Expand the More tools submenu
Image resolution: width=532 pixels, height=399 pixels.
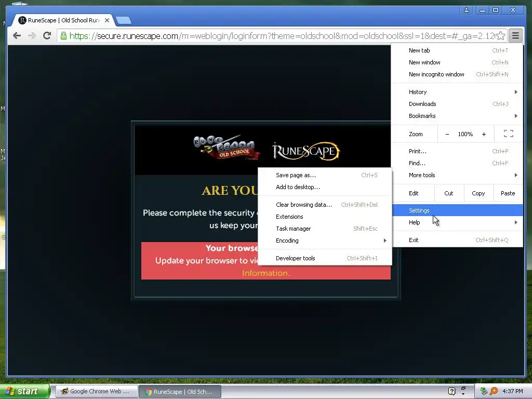click(x=457, y=175)
